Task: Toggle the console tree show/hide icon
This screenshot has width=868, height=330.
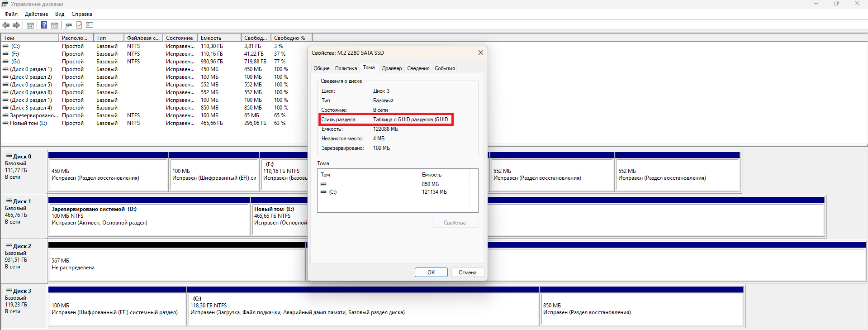Action: pos(30,25)
